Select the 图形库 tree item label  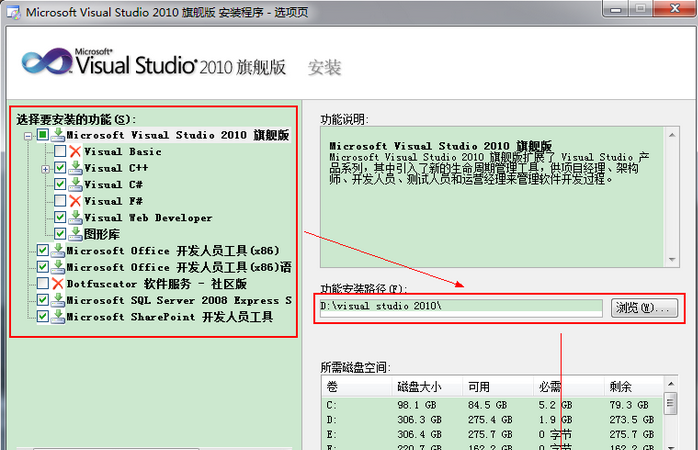[102, 234]
